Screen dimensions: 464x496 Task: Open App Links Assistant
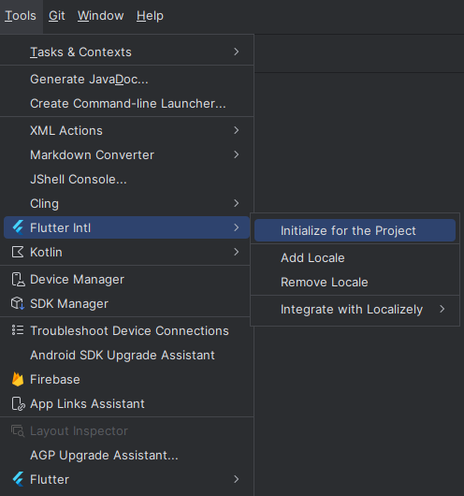127,404
